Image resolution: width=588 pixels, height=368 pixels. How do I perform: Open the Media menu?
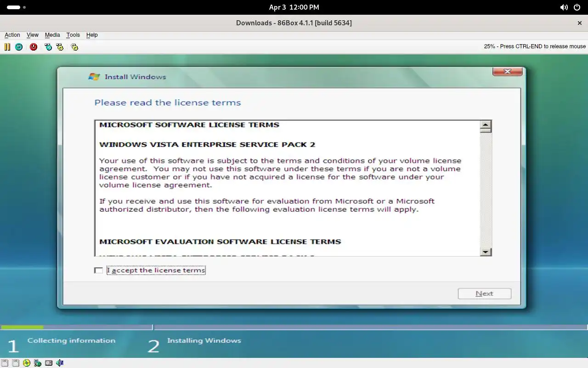coord(52,35)
